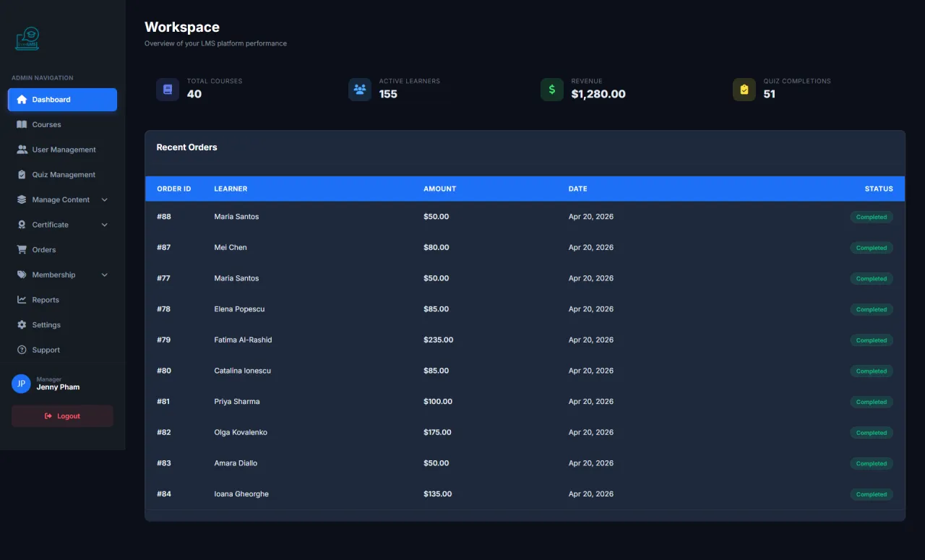Click learner Elena Popescu
This screenshot has height=560, width=925.
(239, 309)
